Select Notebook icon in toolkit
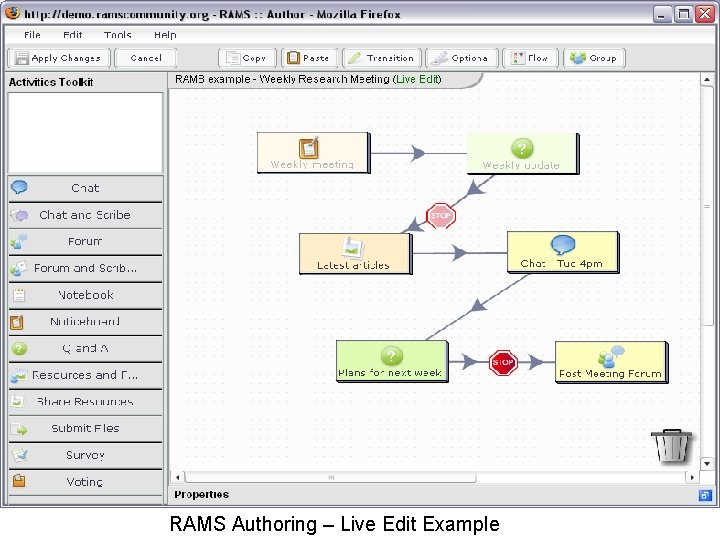Viewport: 720px width, 540px height. (19, 295)
